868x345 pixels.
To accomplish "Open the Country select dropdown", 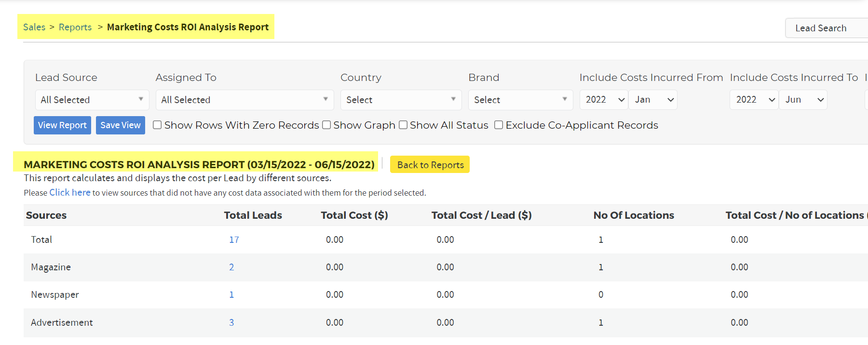I will pyautogui.click(x=401, y=100).
